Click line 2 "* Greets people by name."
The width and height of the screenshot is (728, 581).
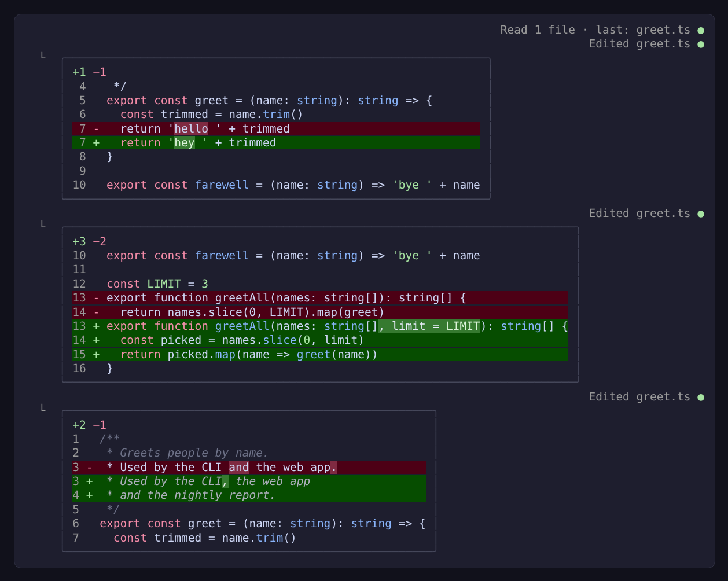pyautogui.click(x=187, y=453)
